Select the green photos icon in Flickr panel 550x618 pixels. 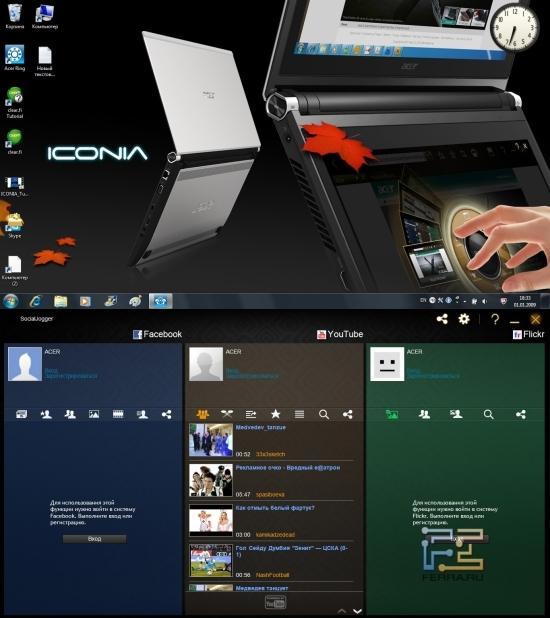tap(392, 414)
